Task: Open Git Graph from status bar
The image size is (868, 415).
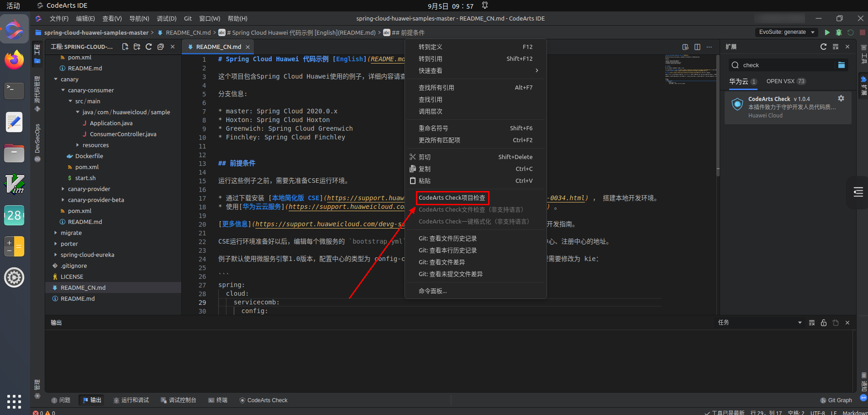Action: pos(836,400)
